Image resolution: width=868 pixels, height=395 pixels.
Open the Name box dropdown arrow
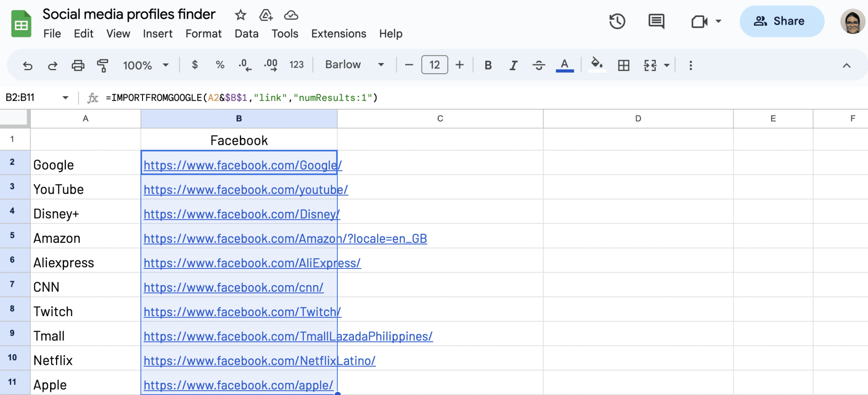[x=65, y=98]
